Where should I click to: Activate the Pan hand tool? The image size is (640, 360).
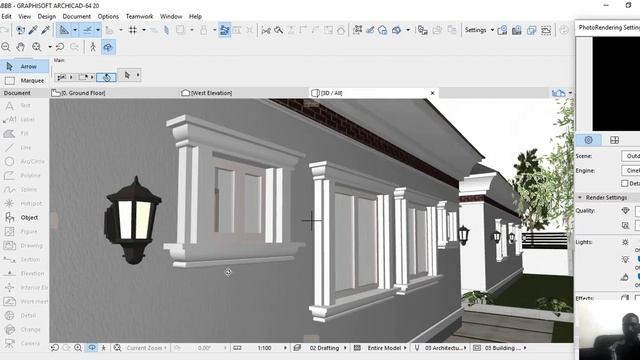click(x=20, y=47)
